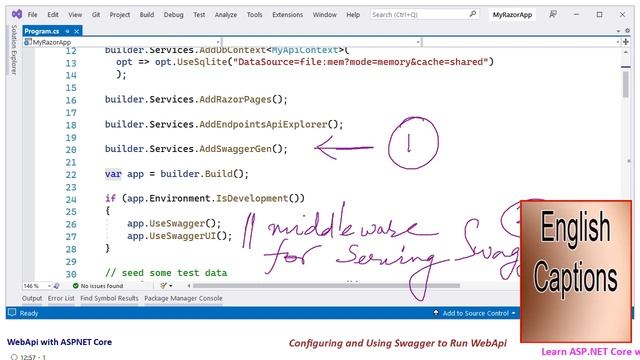Click the No issues found indicator

[98, 286]
